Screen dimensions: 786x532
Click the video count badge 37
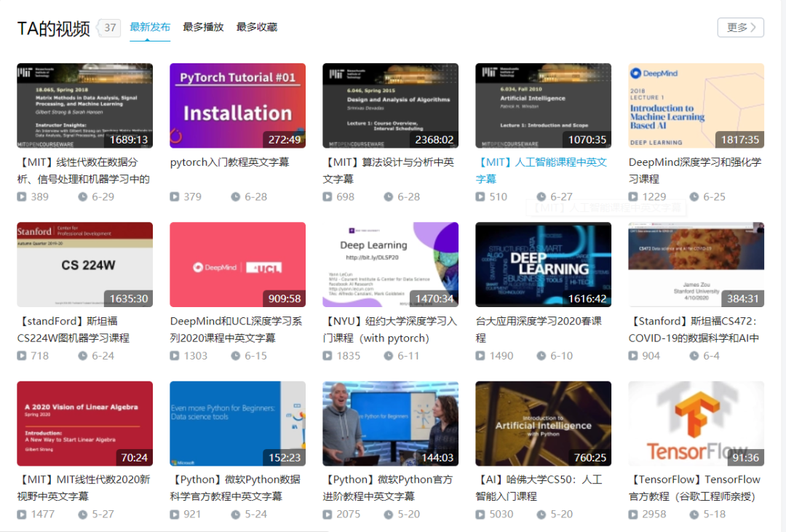110,28
